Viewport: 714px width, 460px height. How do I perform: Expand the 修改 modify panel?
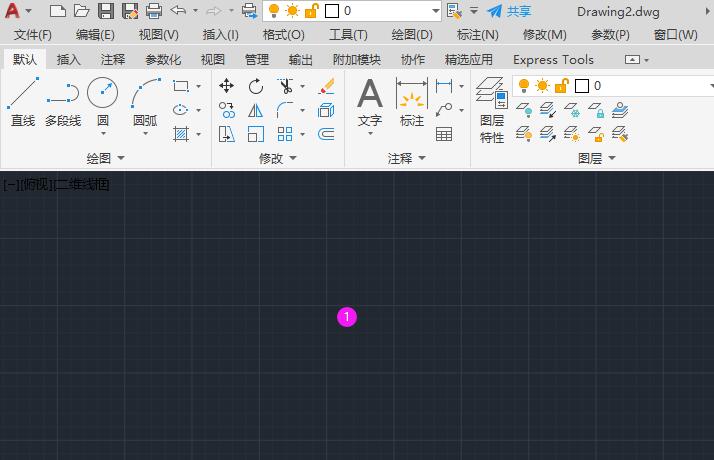pos(277,158)
